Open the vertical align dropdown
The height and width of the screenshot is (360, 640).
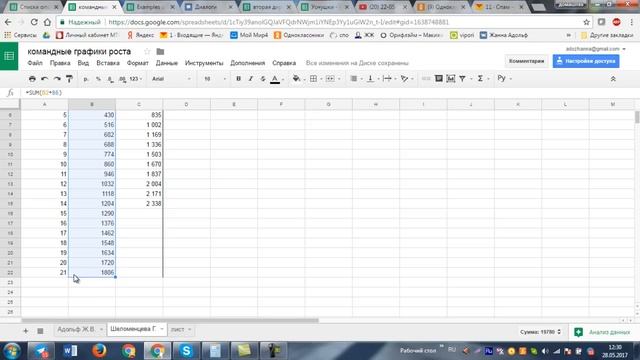(373, 79)
